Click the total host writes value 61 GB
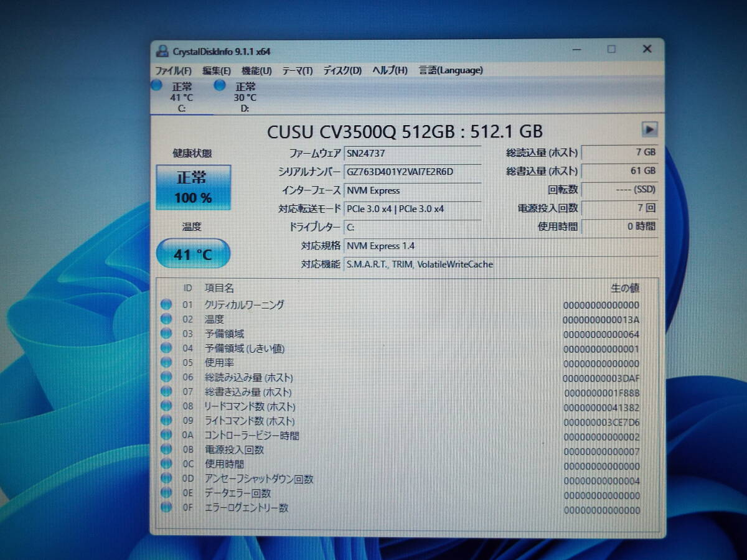The width and height of the screenshot is (747, 560). tap(619, 170)
